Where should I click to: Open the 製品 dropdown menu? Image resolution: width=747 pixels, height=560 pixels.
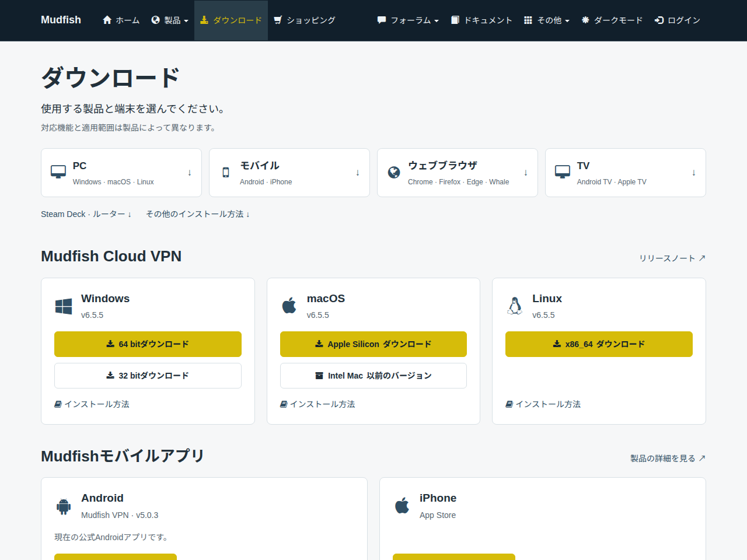(169, 20)
